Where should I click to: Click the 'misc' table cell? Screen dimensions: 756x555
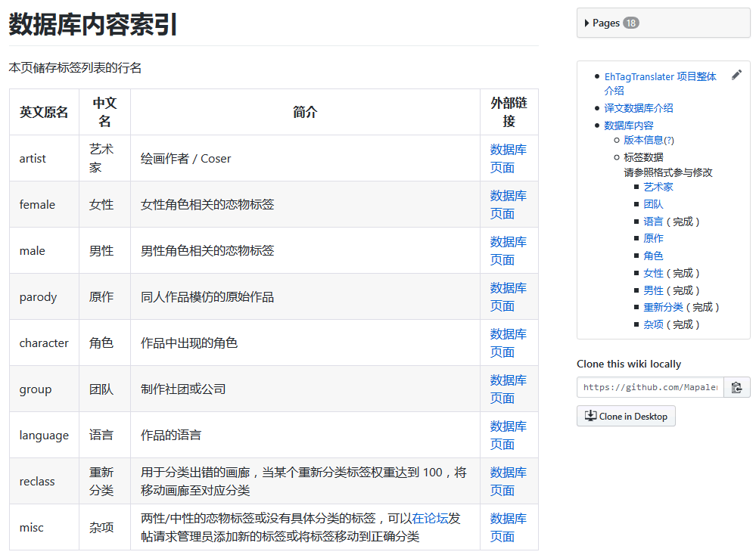click(x=44, y=528)
